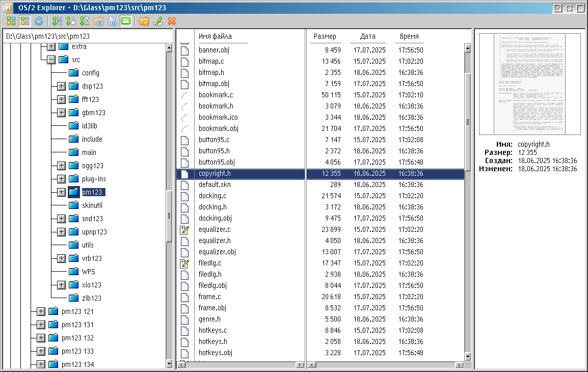Screen dimensions: 588x372
Task: Collapse the src folder in tree
Action: coord(51,60)
